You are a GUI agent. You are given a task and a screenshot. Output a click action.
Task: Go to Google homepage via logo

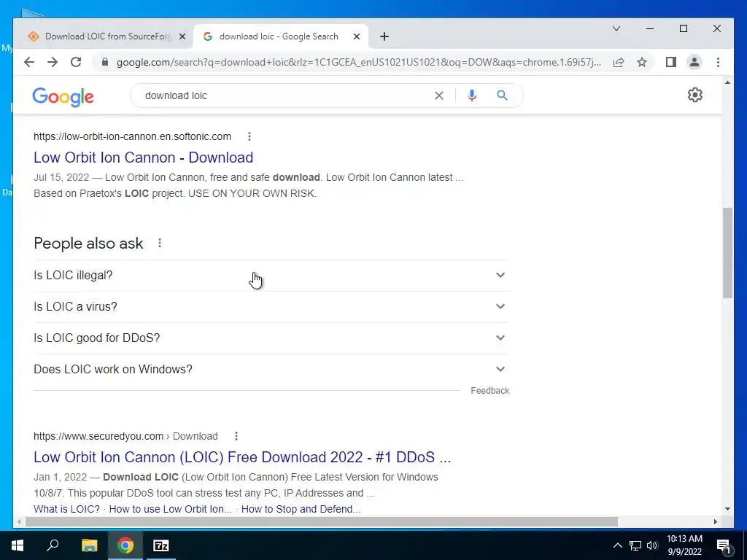coord(63,97)
